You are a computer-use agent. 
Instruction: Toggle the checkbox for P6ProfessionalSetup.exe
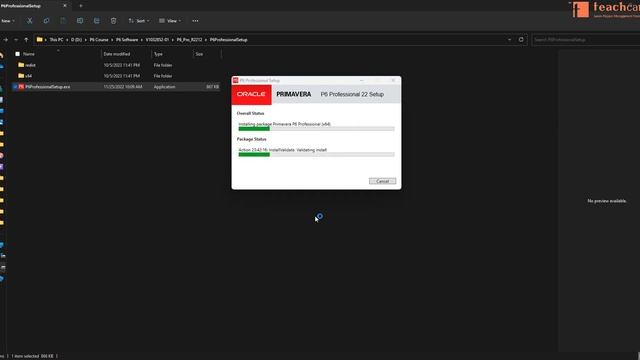(x=15, y=87)
